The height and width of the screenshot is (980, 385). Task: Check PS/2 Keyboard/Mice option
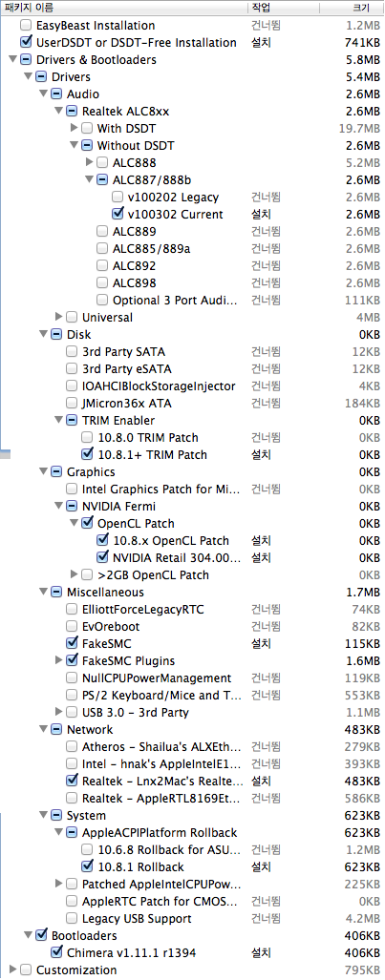click(x=72, y=695)
